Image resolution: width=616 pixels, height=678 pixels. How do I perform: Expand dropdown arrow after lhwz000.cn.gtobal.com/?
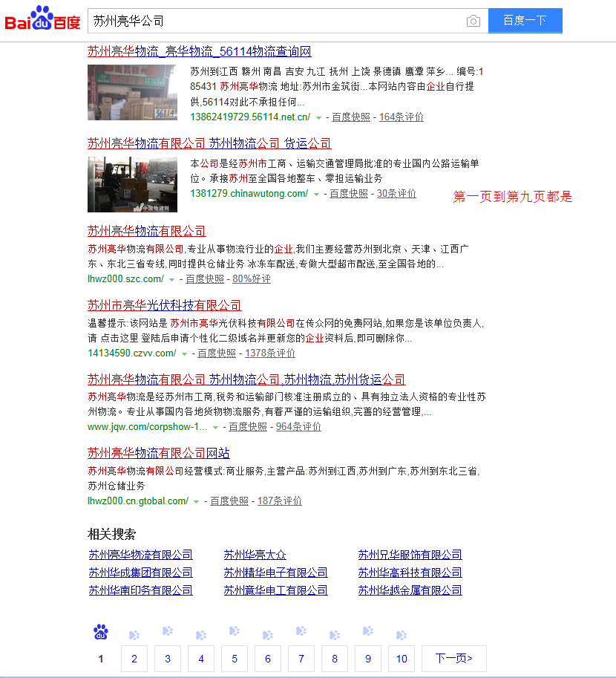coord(196,502)
